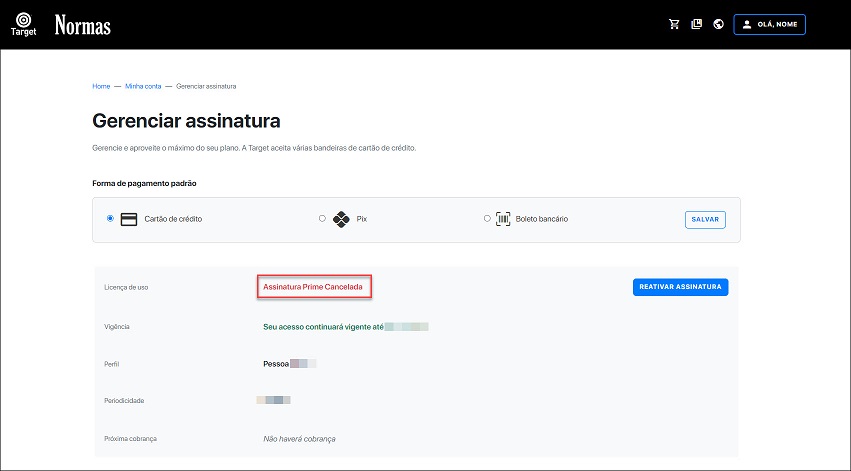Open Minha conta breadcrumb link
Viewport: 851px width, 471px height.
[143, 86]
